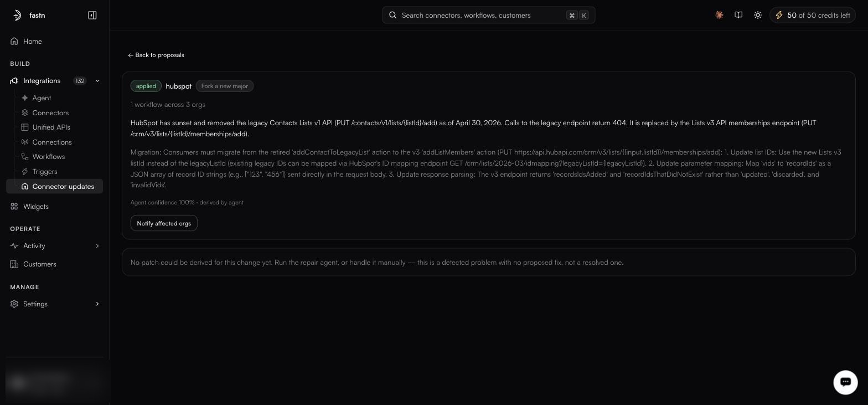Open the documentation book icon
The width and height of the screenshot is (868, 405).
tap(738, 16)
